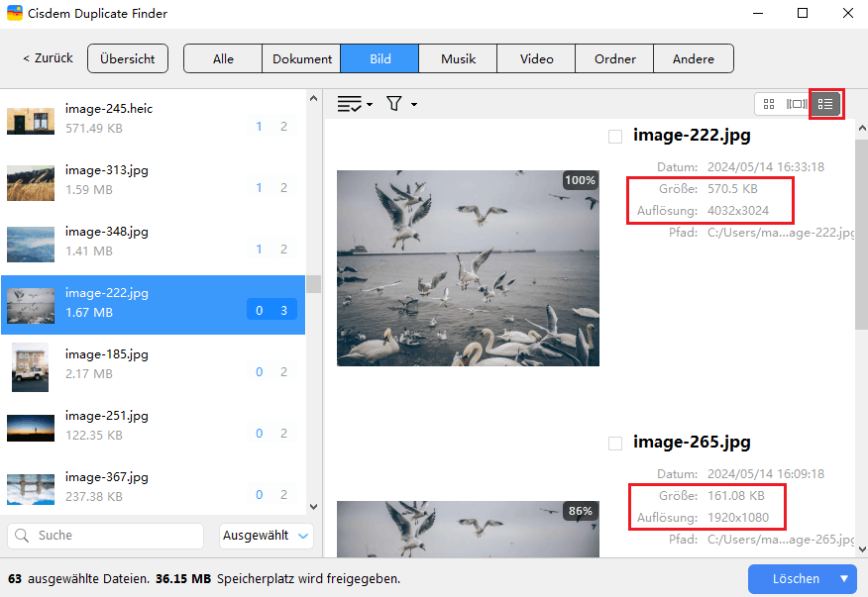Click the 1920x1080 resolution value
868x597 pixels.
click(738, 518)
